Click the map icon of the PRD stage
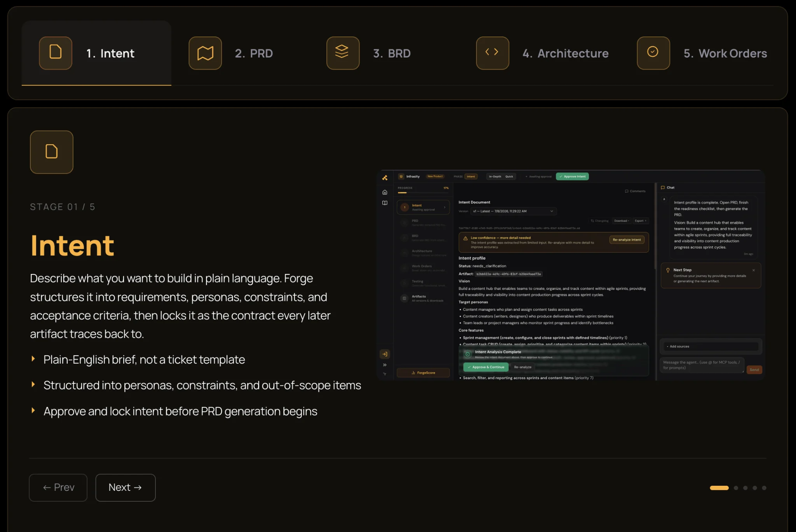 pos(205,53)
